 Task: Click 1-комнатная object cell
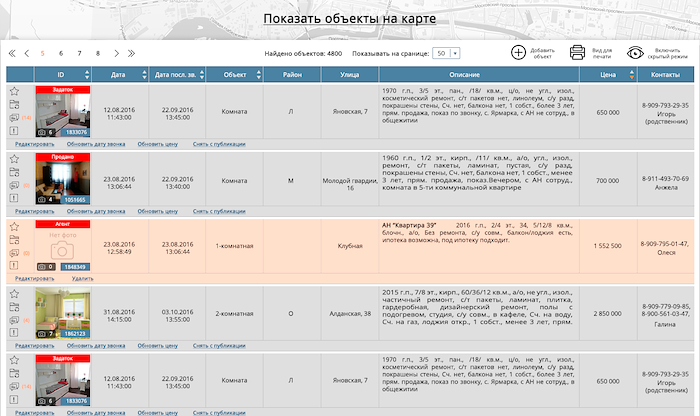(x=234, y=246)
